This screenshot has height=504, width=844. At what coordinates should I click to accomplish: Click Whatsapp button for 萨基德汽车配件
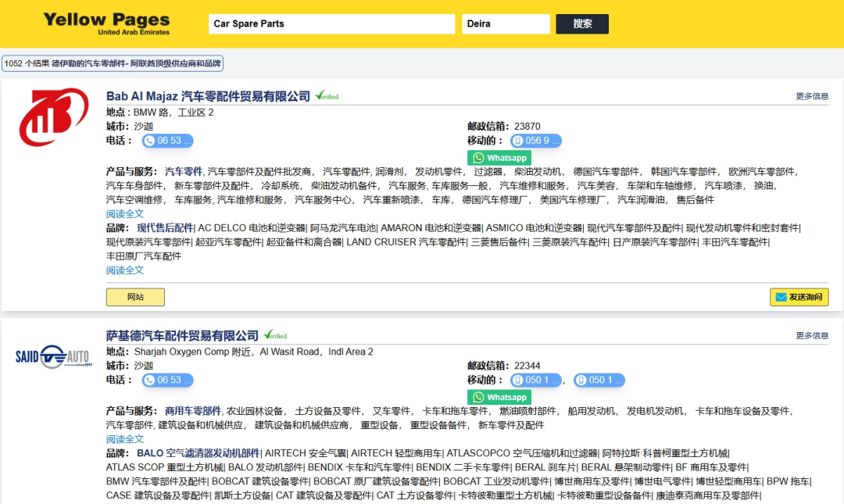click(x=499, y=397)
